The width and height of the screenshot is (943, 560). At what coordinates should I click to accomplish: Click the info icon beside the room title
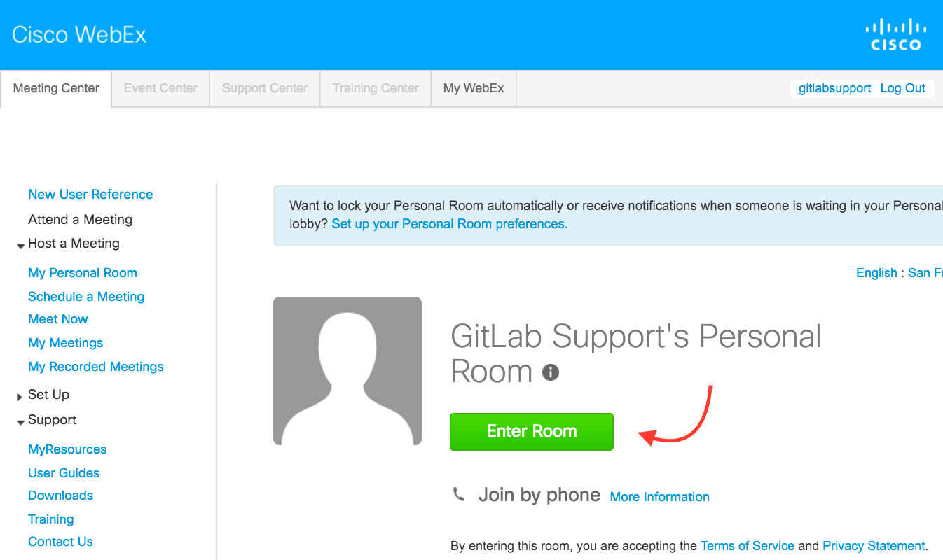(x=551, y=372)
